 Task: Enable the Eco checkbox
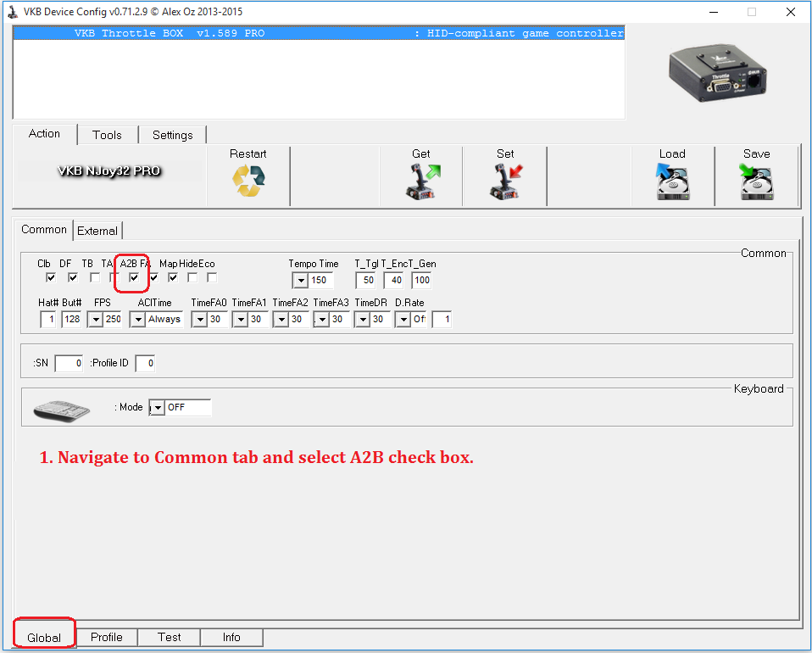212,278
